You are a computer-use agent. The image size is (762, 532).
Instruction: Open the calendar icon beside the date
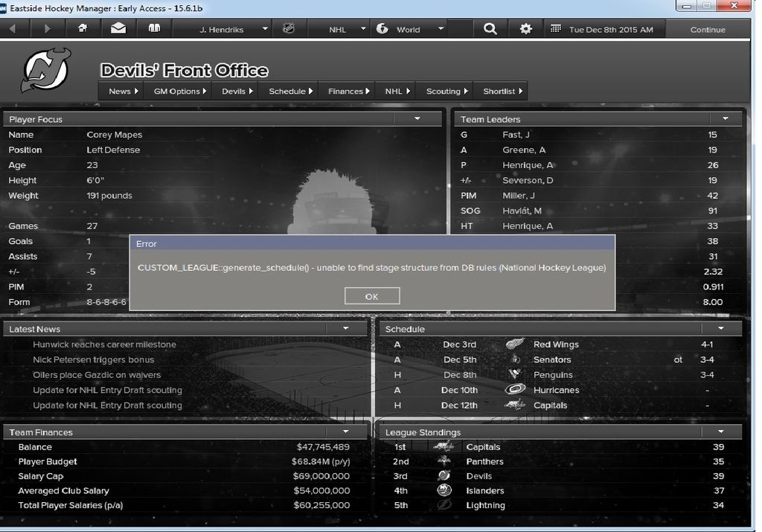pos(555,29)
